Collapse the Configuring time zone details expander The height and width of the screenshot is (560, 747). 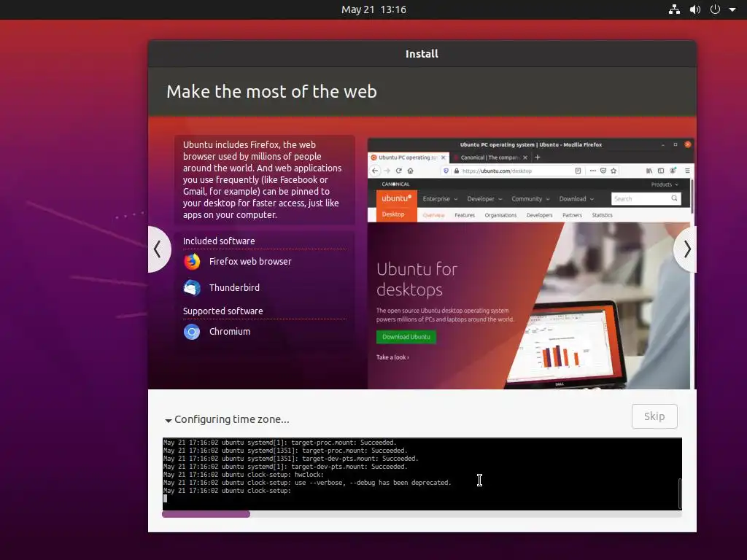[169, 421]
